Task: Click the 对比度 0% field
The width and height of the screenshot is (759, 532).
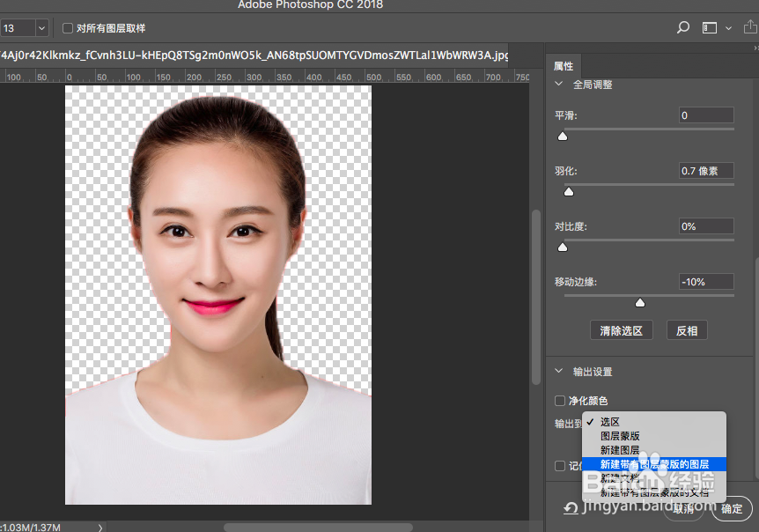Action: [x=706, y=226]
